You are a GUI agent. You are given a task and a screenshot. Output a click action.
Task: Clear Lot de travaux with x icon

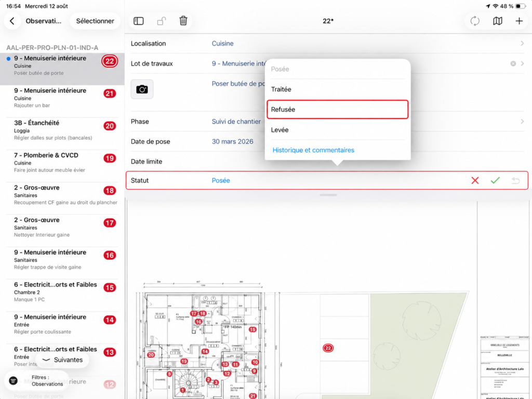pos(513,64)
